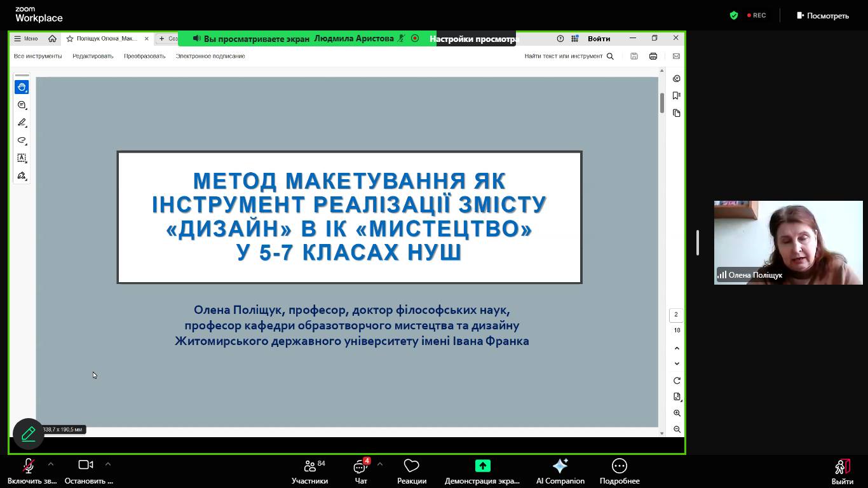The width and height of the screenshot is (868, 488).
Task: Zoom in on the PDF page
Action: coord(677,413)
